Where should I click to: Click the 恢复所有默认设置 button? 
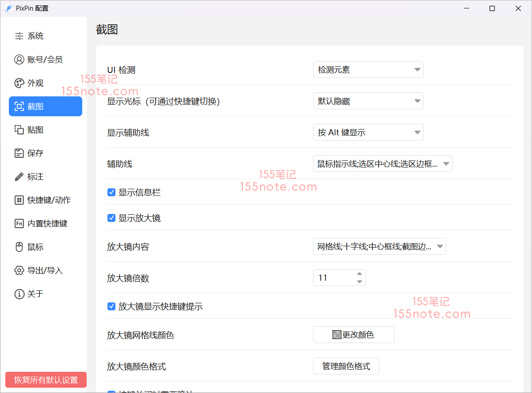(46, 380)
